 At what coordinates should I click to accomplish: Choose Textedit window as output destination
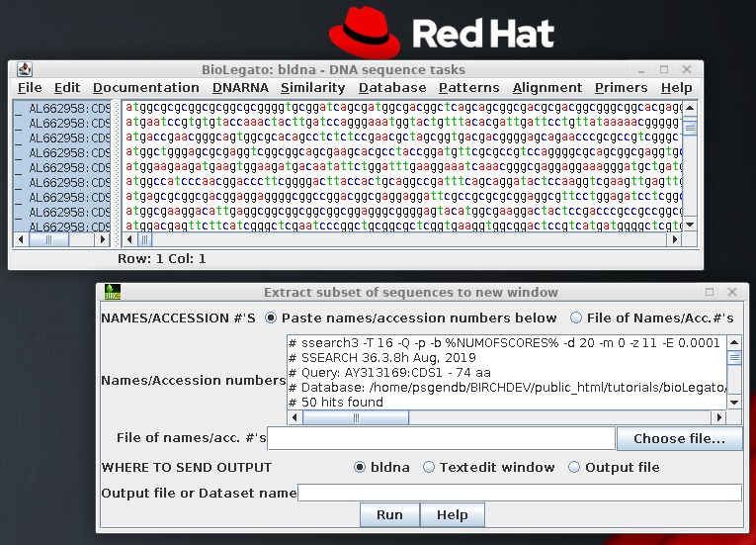pos(429,467)
